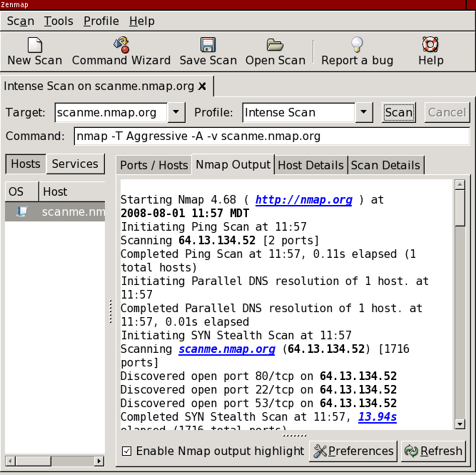Open the Profile menu
The height and width of the screenshot is (475, 476).
tap(101, 21)
